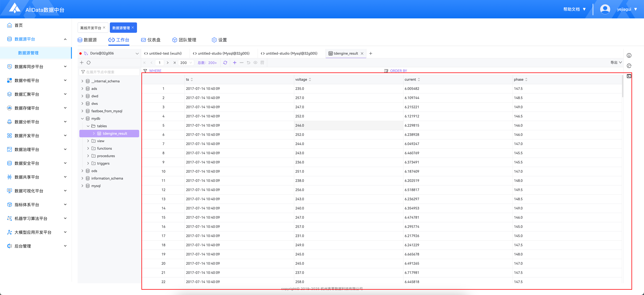This screenshot has width=644, height=295.
Task: Click the ORDER BY link
Action: (x=398, y=71)
